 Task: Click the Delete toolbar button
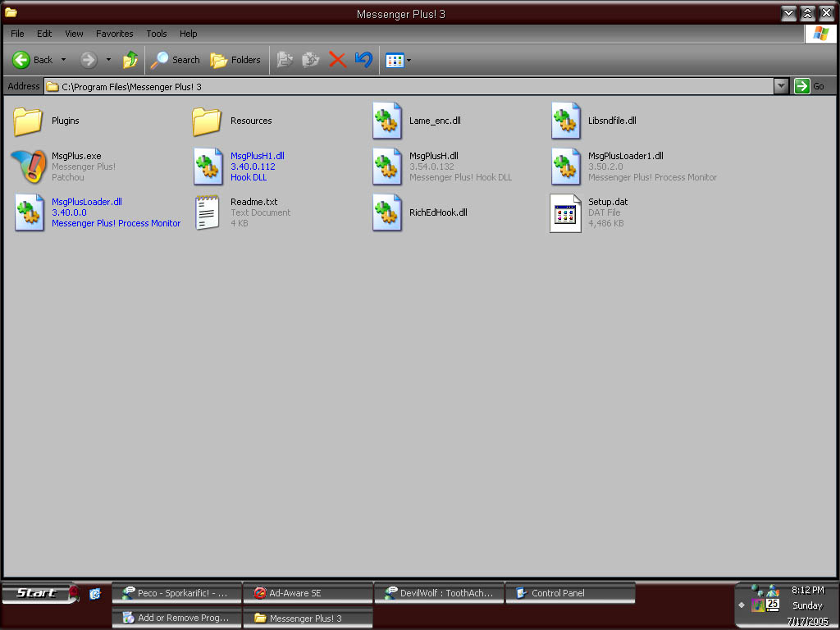point(337,60)
